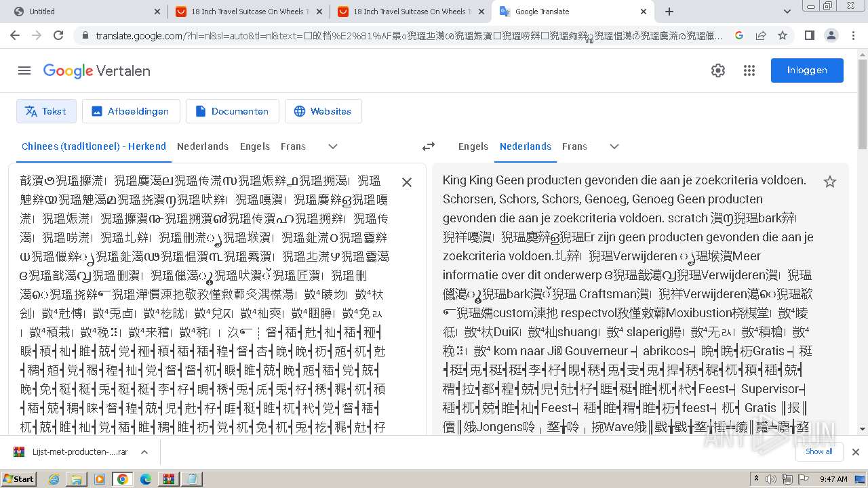Switch to Afbeeldingen translation mode
Image resolution: width=868 pixels, height=488 pixels.
coord(131,111)
